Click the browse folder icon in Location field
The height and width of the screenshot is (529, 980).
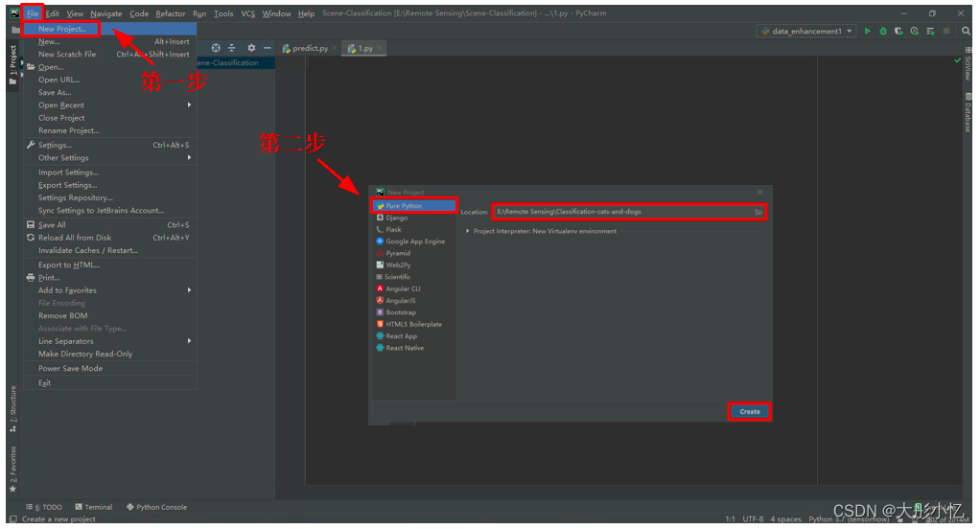click(758, 212)
